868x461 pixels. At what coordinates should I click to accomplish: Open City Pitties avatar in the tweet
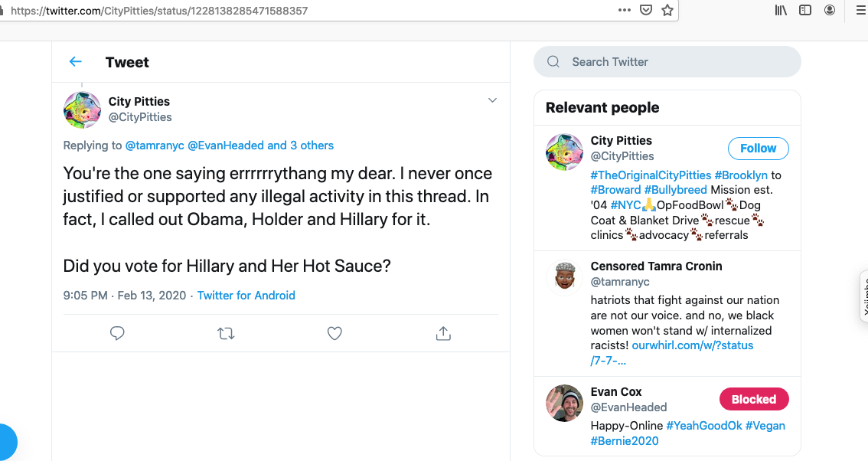[82, 110]
